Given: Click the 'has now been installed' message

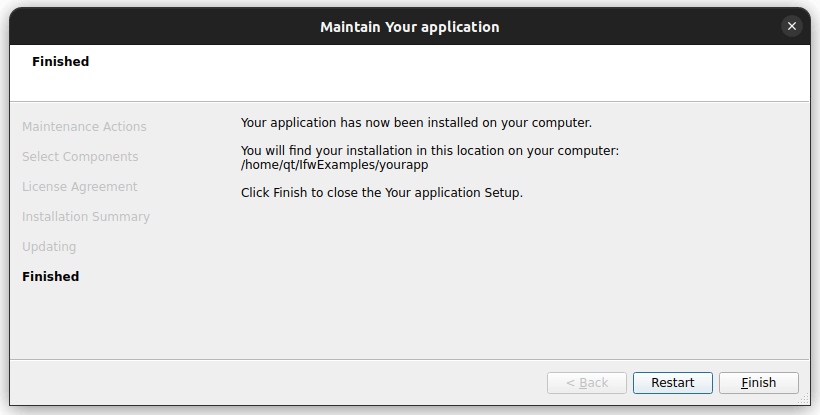Looking at the screenshot, I should point(416,123).
